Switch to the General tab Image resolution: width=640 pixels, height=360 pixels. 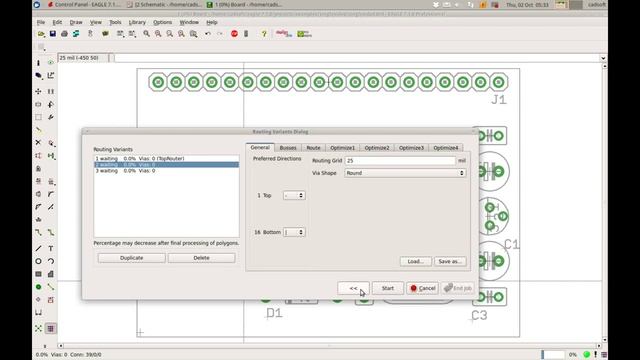pyautogui.click(x=260, y=147)
